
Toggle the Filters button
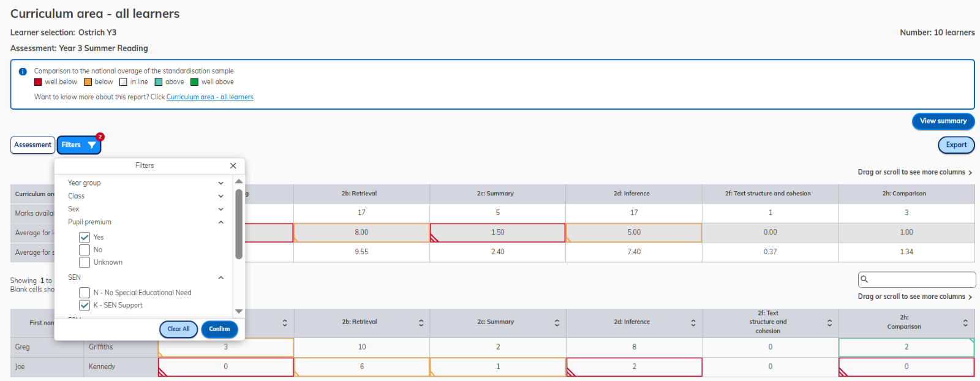pos(79,145)
